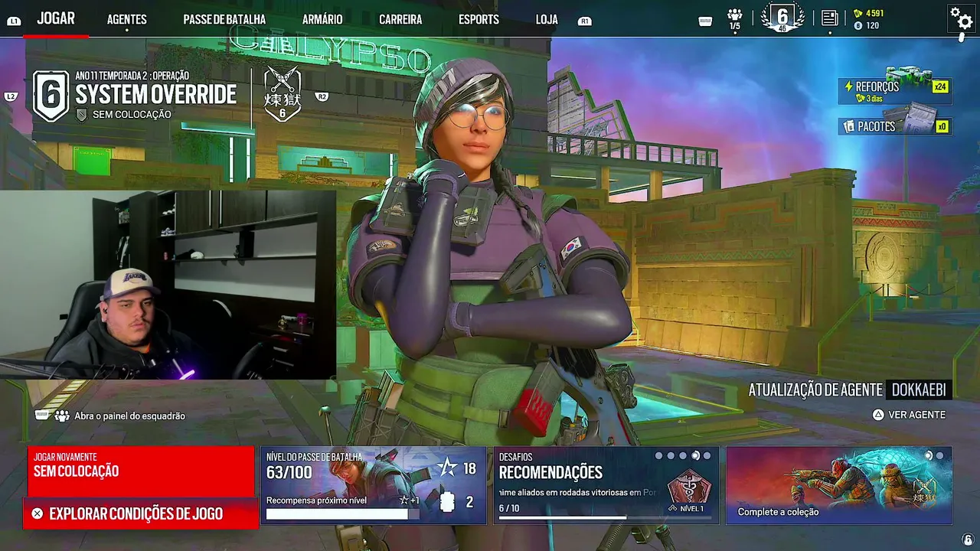980x551 pixels.
Task: Open the Desafios Recomendações card
Action: pyautogui.click(x=606, y=486)
